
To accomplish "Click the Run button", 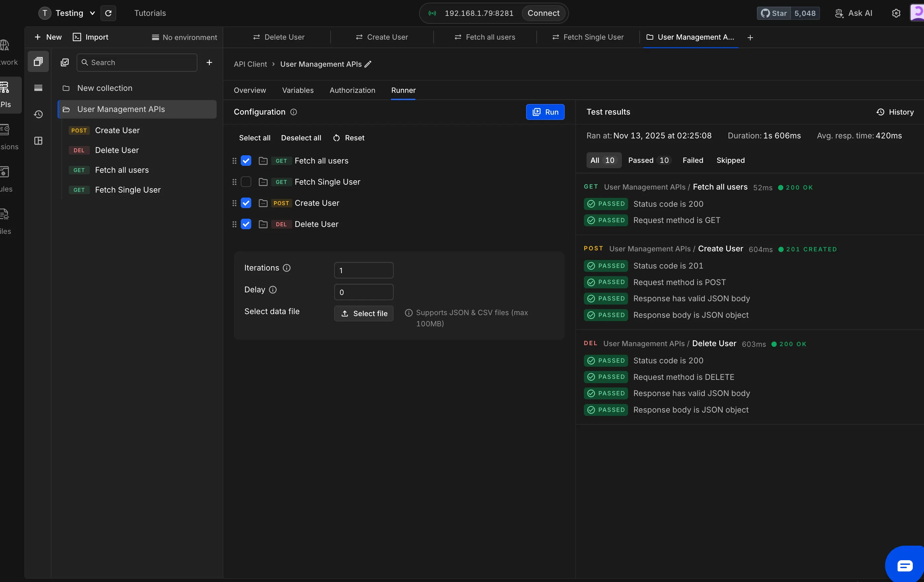I will tap(545, 112).
